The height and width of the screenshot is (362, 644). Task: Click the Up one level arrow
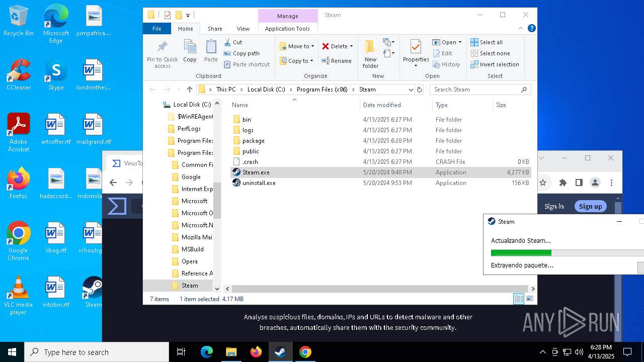[x=189, y=89]
